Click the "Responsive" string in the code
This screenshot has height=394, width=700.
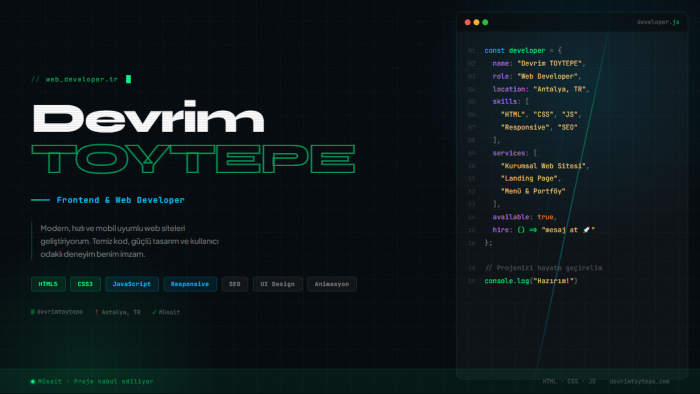click(525, 128)
